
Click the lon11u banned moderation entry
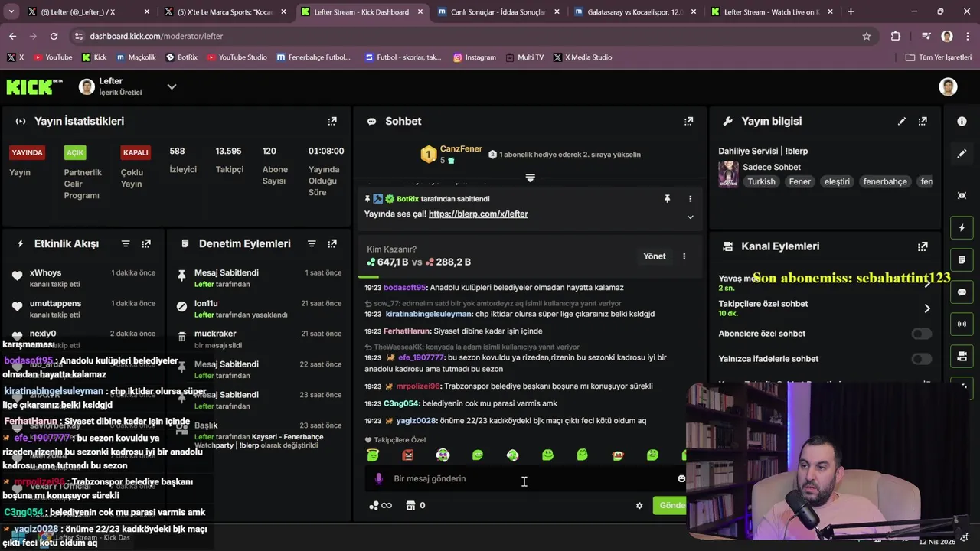pyautogui.click(x=259, y=308)
